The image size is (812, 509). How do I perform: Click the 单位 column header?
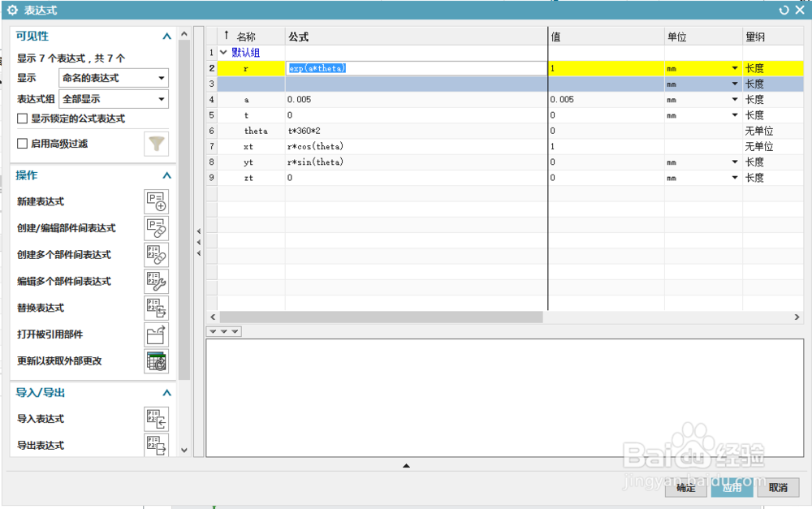tap(704, 37)
